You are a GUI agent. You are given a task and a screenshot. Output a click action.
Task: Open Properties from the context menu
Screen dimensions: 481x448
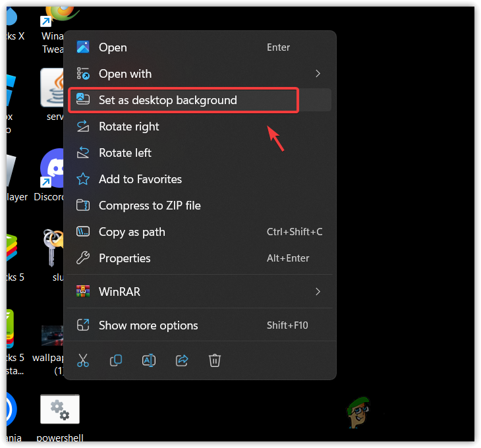pyautogui.click(x=200, y=258)
